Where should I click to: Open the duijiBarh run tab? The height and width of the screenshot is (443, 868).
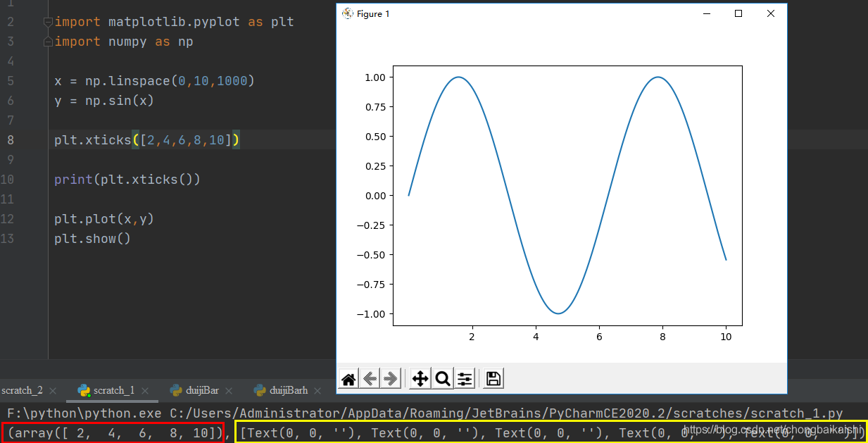pos(289,390)
